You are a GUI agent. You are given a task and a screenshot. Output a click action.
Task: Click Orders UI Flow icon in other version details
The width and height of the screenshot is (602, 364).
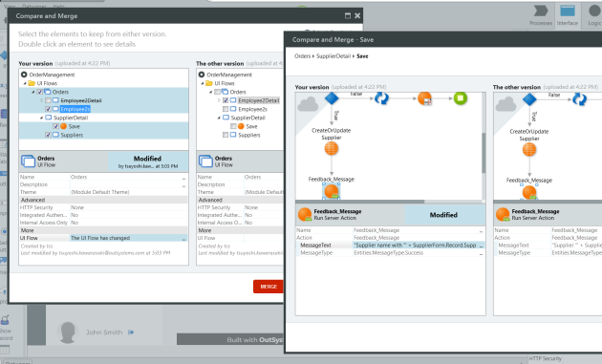(205, 161)
